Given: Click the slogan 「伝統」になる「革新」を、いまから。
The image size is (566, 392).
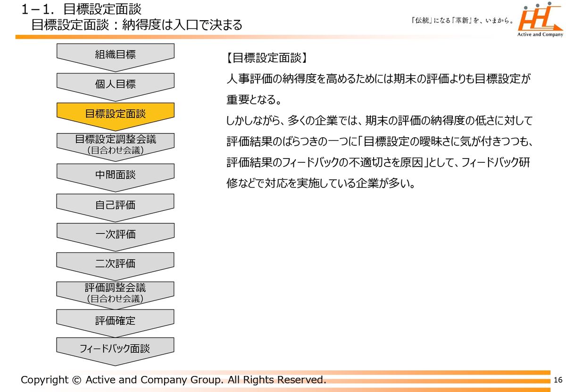Looking at the screenshot, I should [x=462, y=21].
